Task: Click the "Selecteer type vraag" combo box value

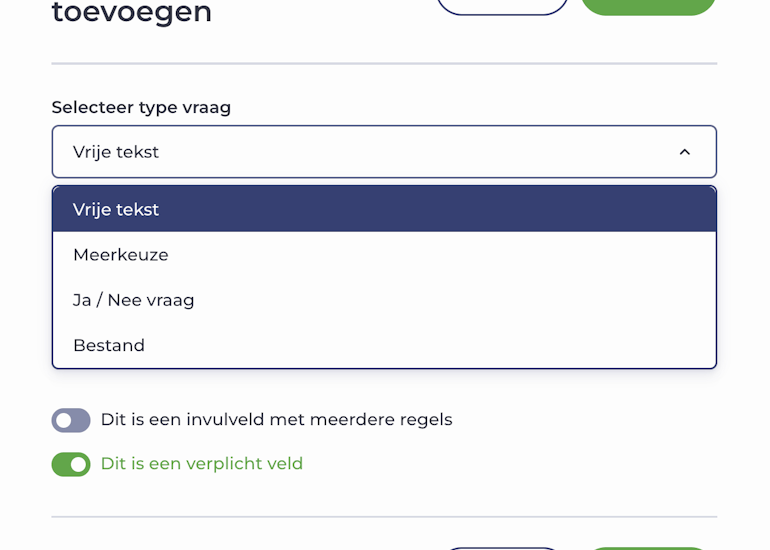Action: click(116, 152)
